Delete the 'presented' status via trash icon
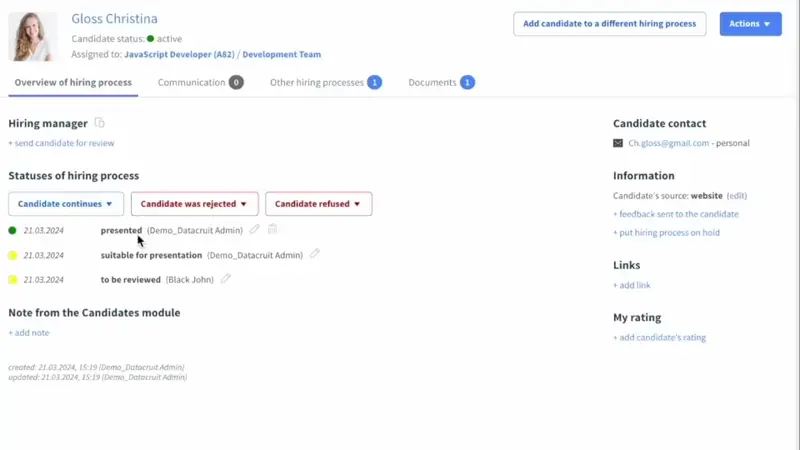 pyautogui.click(x=272, y=230)
